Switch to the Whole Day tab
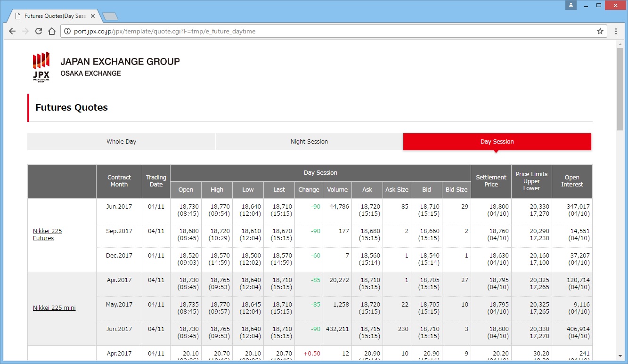 pos(121,142)
